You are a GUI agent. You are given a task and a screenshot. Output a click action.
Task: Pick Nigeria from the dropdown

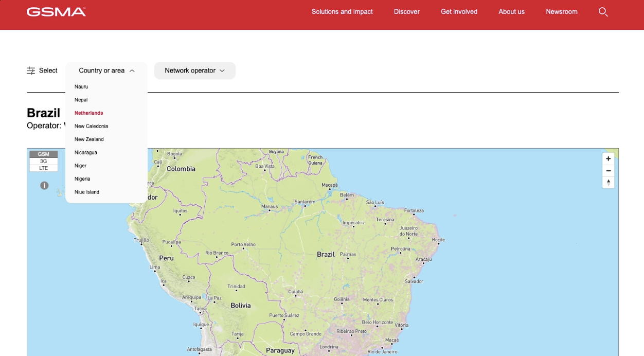click(82, 179)
